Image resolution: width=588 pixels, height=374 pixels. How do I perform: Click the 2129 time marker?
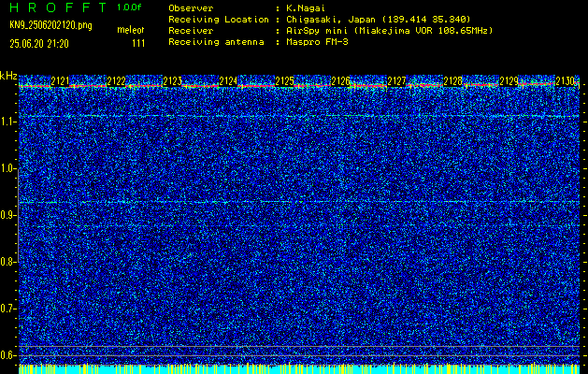tap(509, 81)
